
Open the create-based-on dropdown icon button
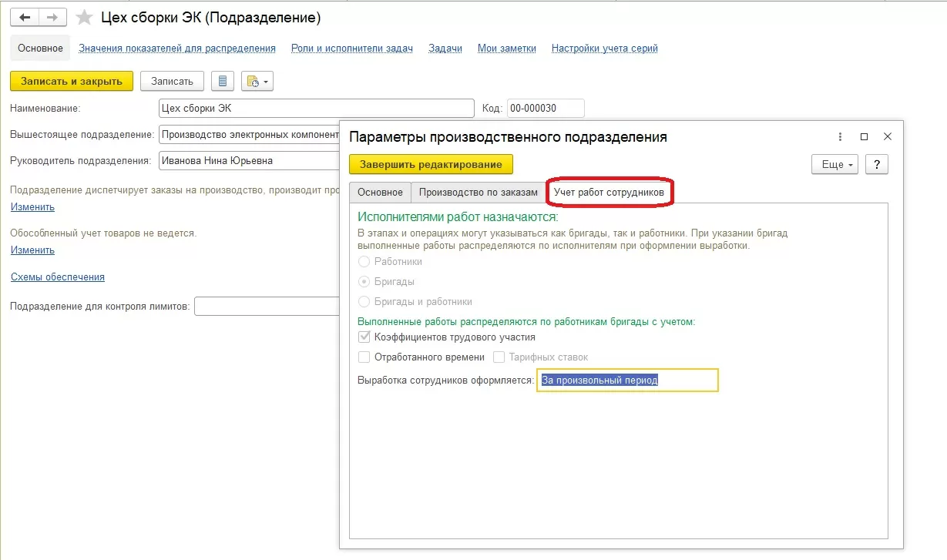[257, 81]
